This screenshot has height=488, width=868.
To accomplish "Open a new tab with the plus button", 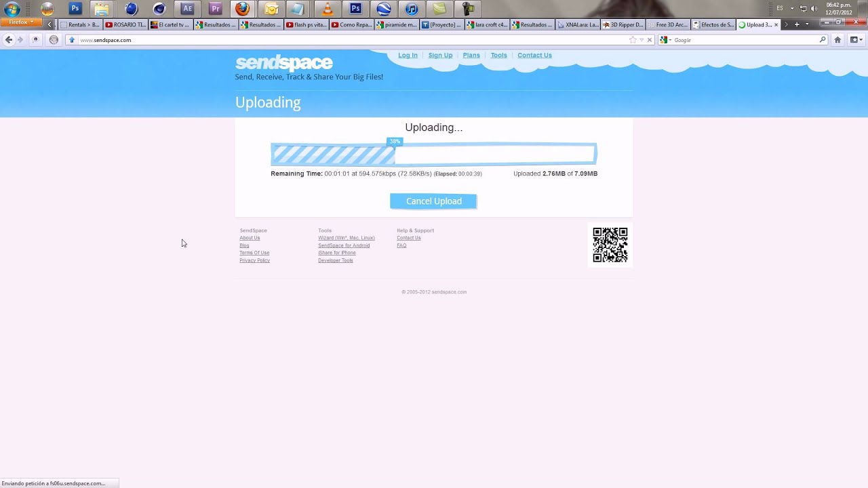I will tap(797, 24).
